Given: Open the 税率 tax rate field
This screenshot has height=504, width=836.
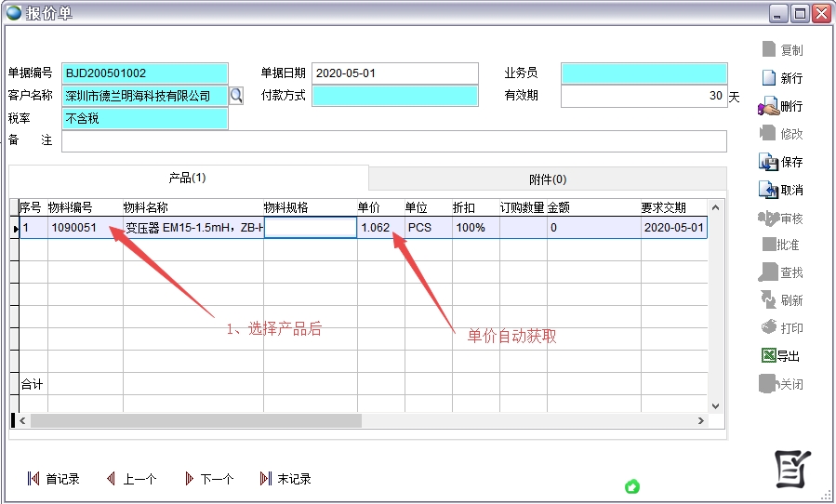Looking at the screenshot, I should [144, 118].
